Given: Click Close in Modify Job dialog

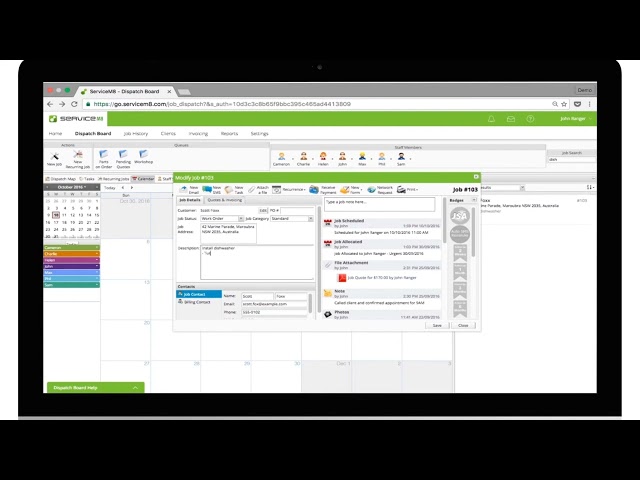Looking at the screenshot, I should pos(463,325).
